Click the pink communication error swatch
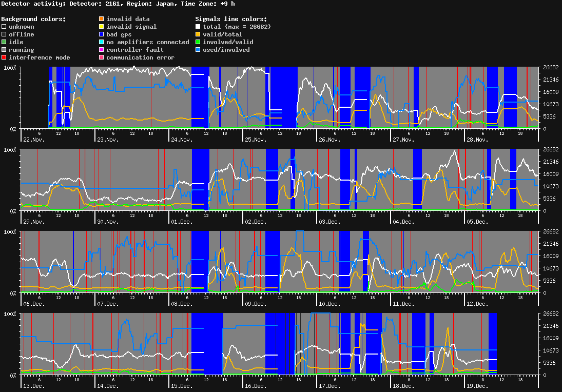Viewport: 562px width, 392px height. [102, 57]
